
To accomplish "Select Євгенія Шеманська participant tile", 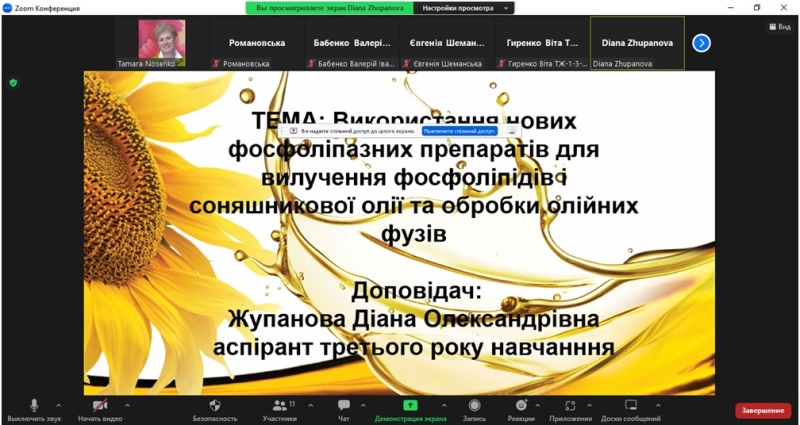I will (446, 43).
